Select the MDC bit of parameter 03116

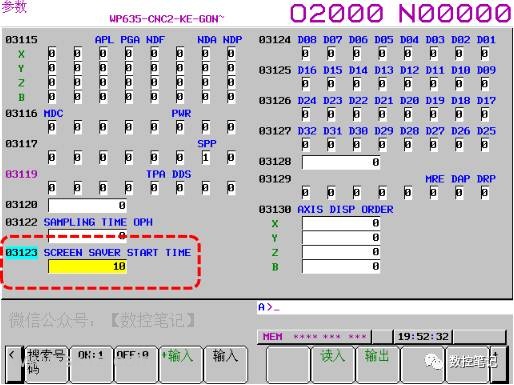[52, 127]
